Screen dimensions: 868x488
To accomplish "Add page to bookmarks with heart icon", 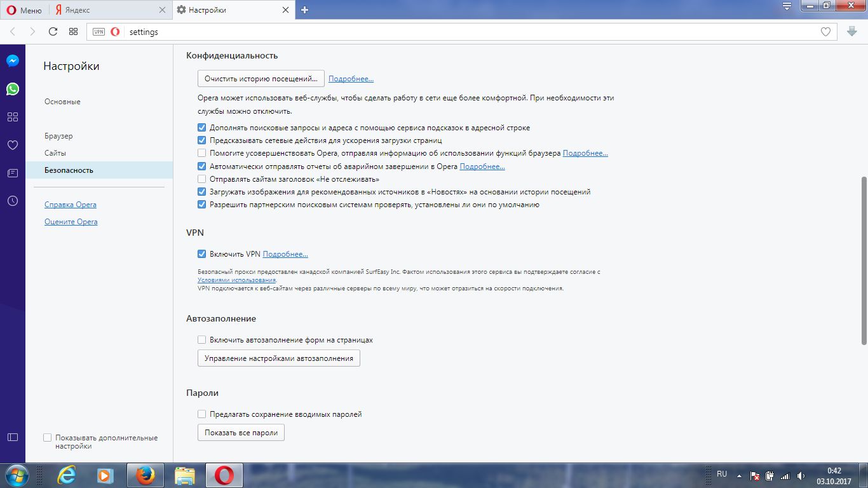I will click(825, 32).
